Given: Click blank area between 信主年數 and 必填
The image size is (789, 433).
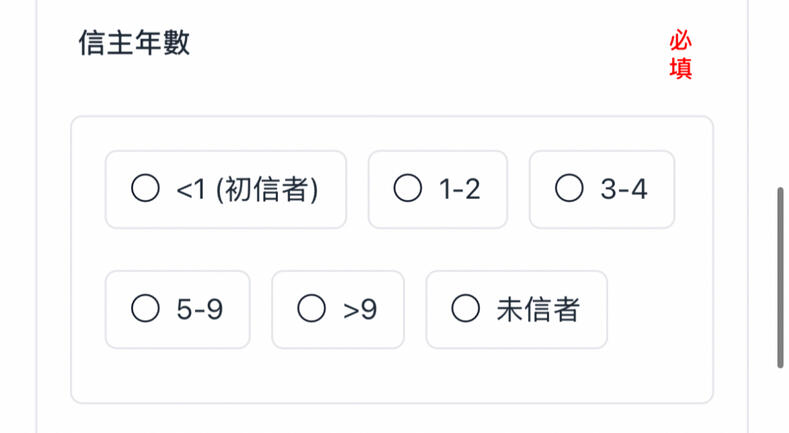Looking at the screenshot, I should point(420,46).
